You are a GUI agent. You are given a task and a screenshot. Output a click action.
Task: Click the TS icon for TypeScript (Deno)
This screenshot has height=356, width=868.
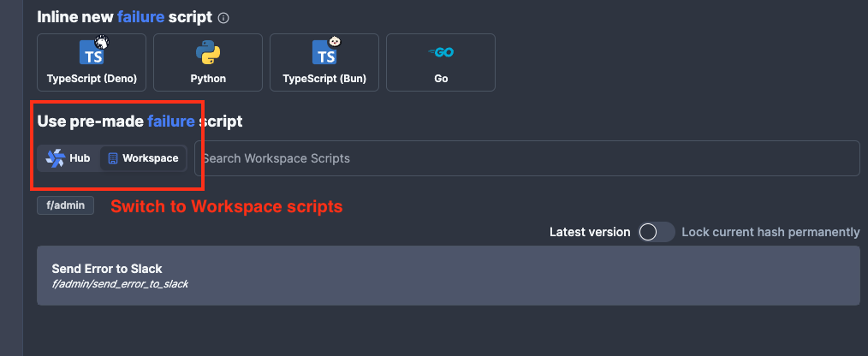click(92, 55)
